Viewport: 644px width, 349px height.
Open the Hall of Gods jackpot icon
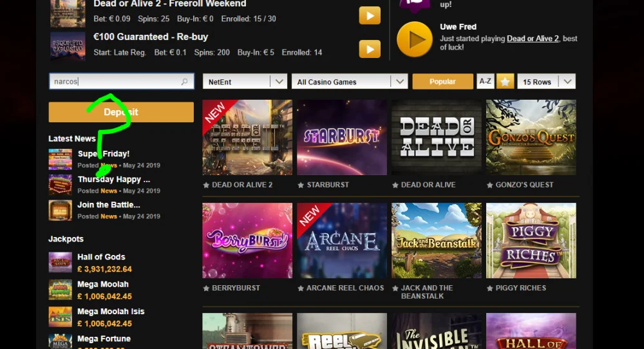point(61,262)
